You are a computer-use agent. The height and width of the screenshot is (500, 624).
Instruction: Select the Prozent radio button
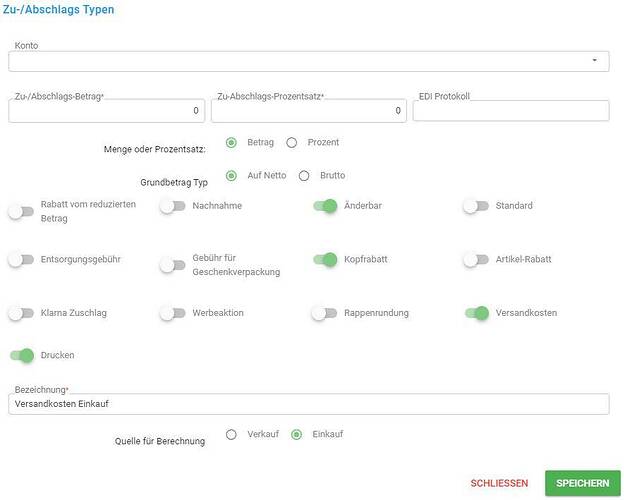click(x=292, y=143)
